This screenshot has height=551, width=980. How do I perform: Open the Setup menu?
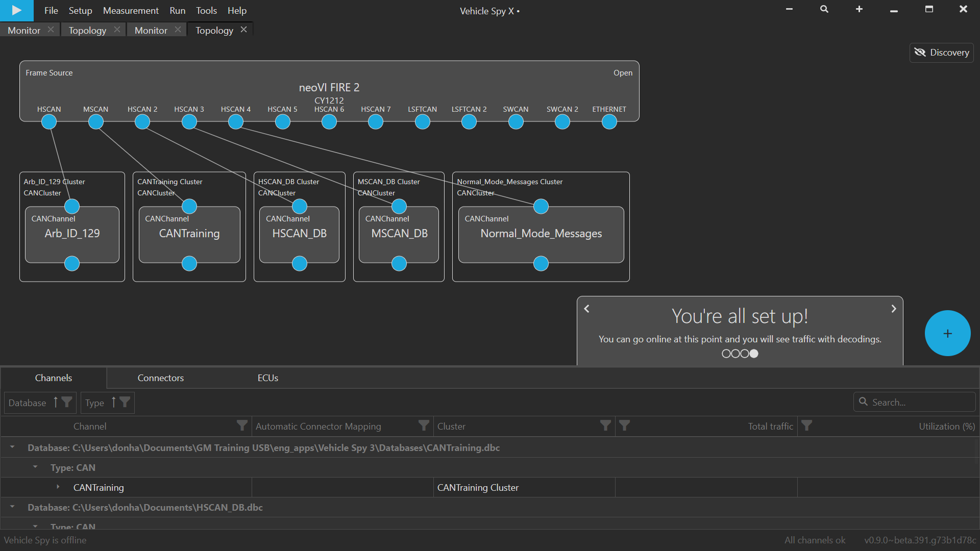point(80,11)
